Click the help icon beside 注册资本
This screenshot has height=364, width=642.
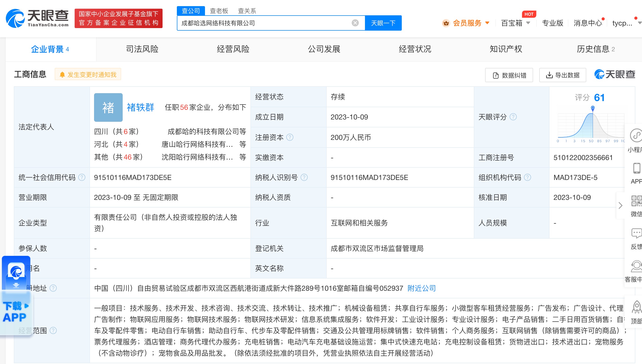(290, 137)
